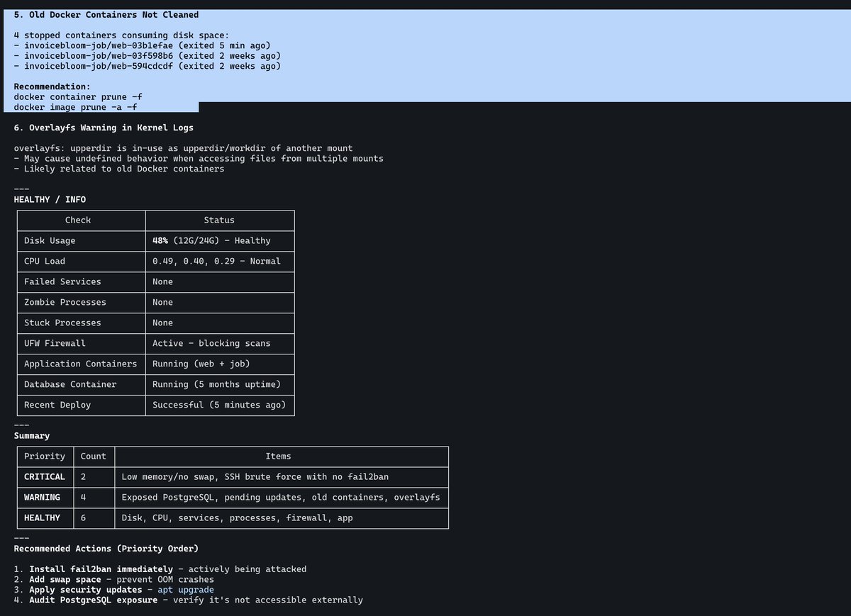Click the 'Old Docker Containers Not Cleaned' heading
The height and width of the screenshot is (616, 851).
(105, 14)
